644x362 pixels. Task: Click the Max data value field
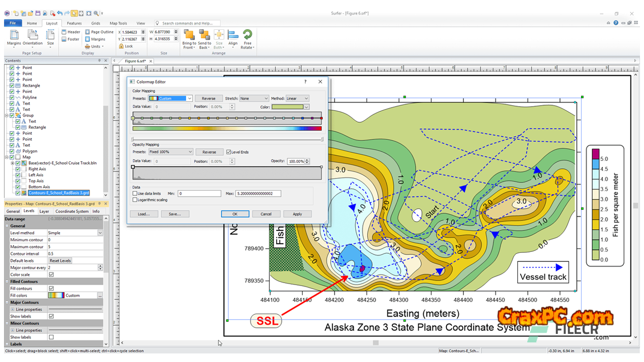258,194
